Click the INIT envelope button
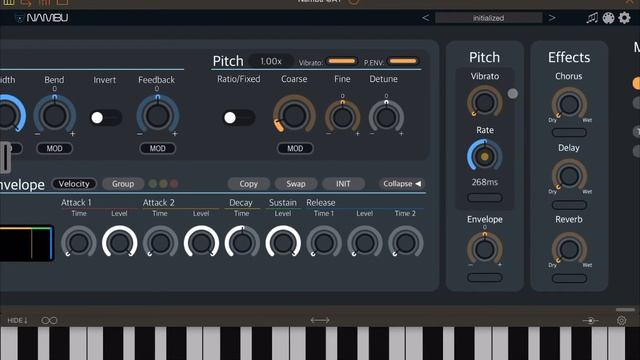Image resolution: width=640 pixels, height=360 pixels. point(343,184)
